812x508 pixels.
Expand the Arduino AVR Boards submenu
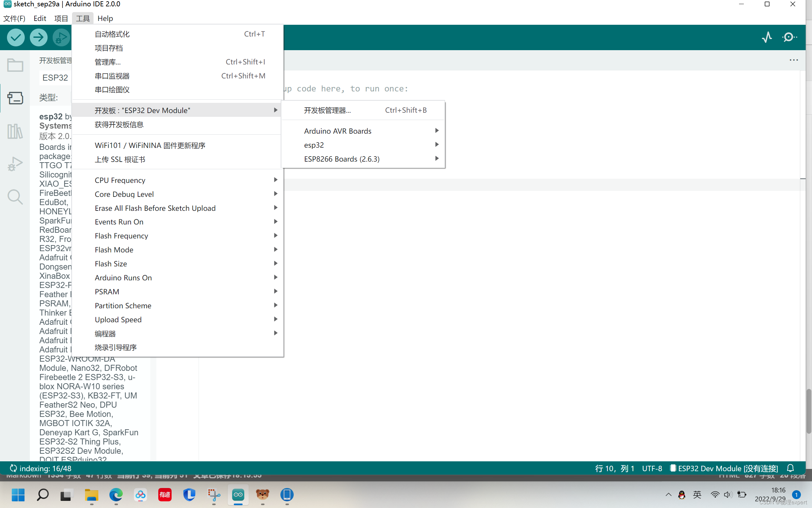coord(363,131)
